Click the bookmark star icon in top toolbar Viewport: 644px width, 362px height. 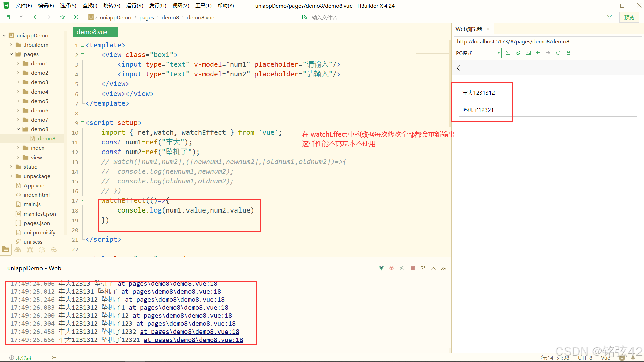pos(62,17)
